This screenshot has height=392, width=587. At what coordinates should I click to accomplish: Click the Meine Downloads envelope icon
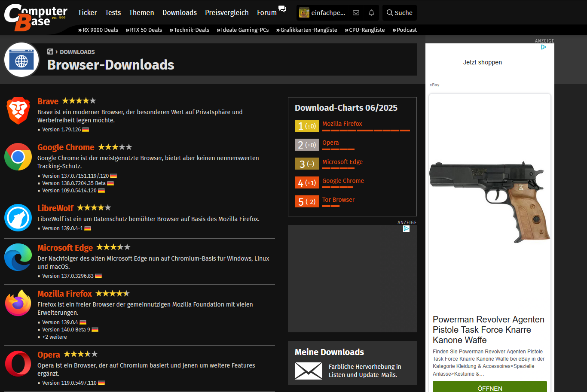[309, 371]
